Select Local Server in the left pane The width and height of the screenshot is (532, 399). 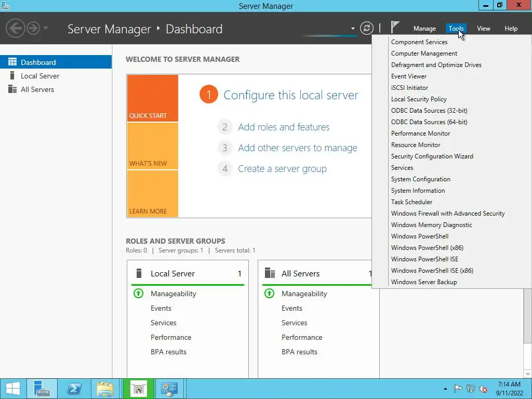click(56, 76)
